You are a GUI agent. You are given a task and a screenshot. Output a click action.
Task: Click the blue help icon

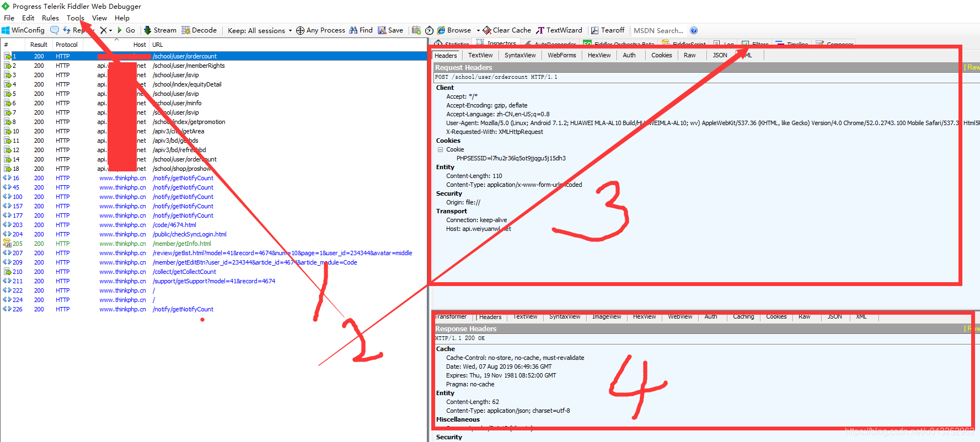point(694,30)
